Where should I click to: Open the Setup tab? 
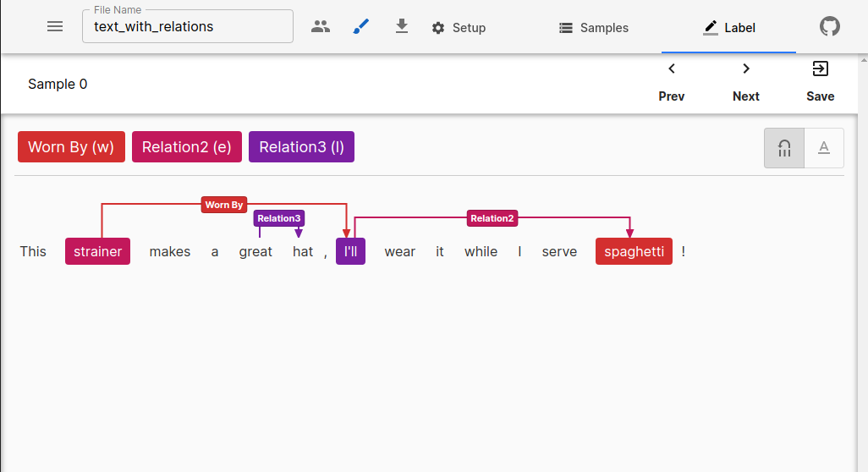[x=459, y=28]
